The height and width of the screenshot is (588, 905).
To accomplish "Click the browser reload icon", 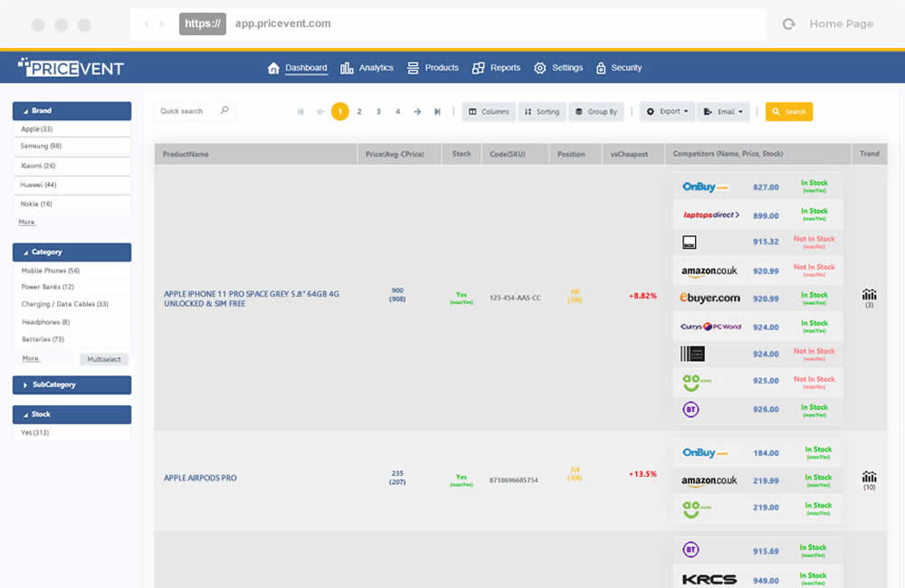I will point(789,24).
